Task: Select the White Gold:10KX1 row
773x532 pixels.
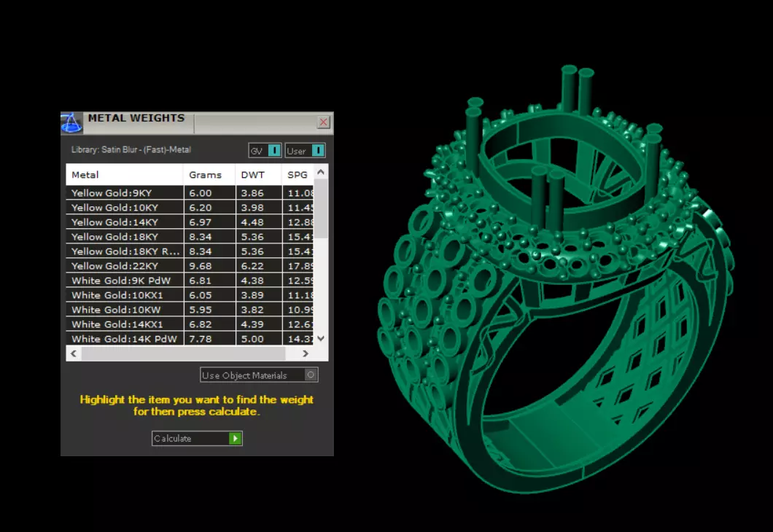Action: coord(190,295)
